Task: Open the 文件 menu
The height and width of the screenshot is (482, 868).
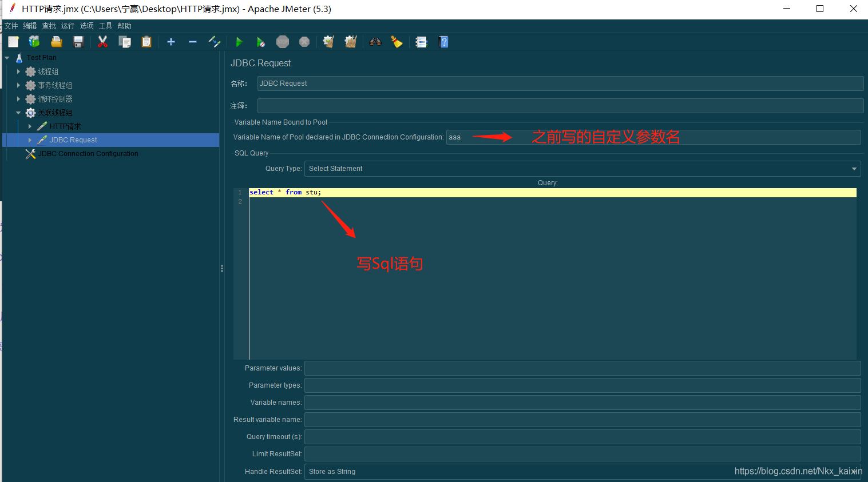Action: pyautogui.click(x=11, y=26)
